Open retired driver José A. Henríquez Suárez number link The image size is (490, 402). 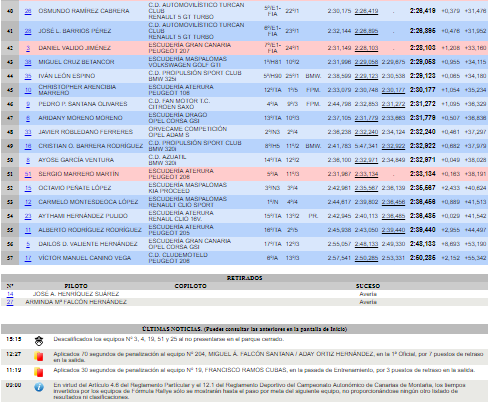[x=10, y=294]
